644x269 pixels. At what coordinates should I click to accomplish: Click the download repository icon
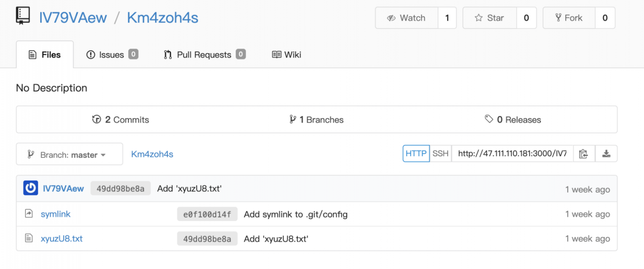click(x=606, y=154)
